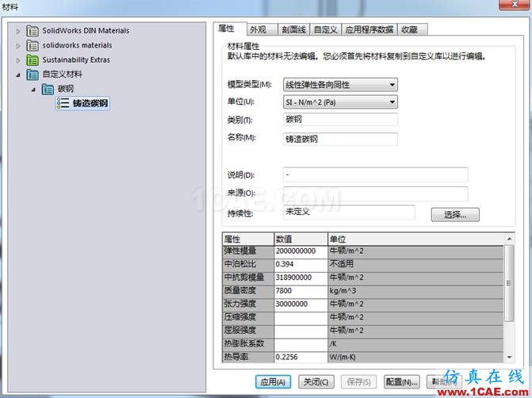This screenshot has width=532, height=398.
Task: Click the 来源 input field
Action: (x=375, y=193)
